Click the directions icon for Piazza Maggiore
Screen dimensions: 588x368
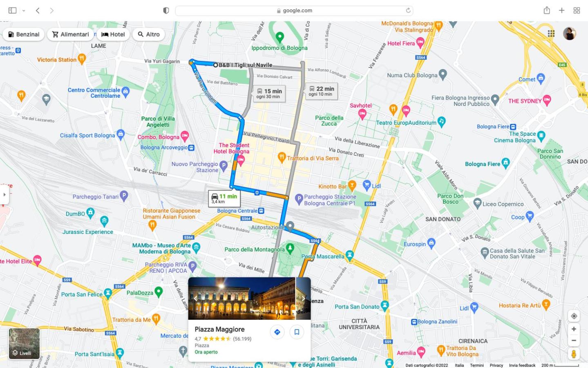(x=277, y=332)
